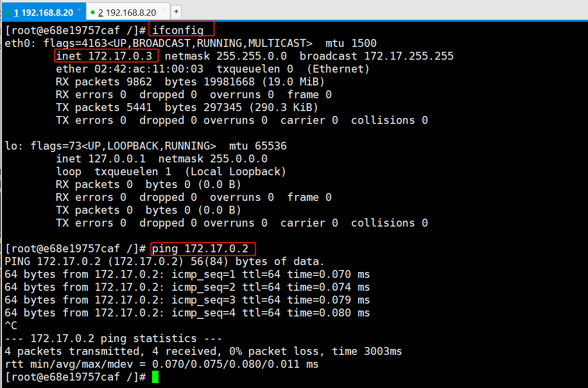Click the (Local Loopback) label
The image size is (588, 388).
(x=235, y=172)
